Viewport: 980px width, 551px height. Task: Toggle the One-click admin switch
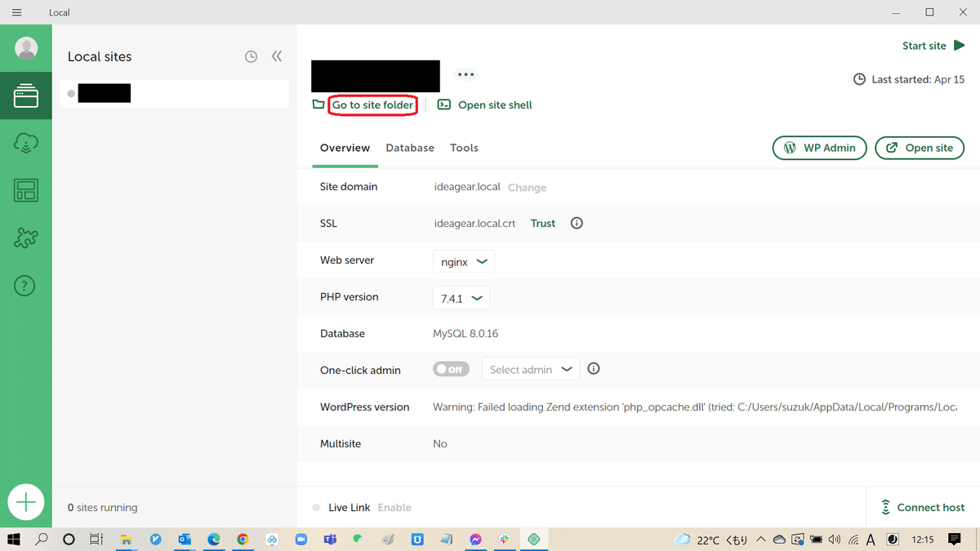pos(451,369)
